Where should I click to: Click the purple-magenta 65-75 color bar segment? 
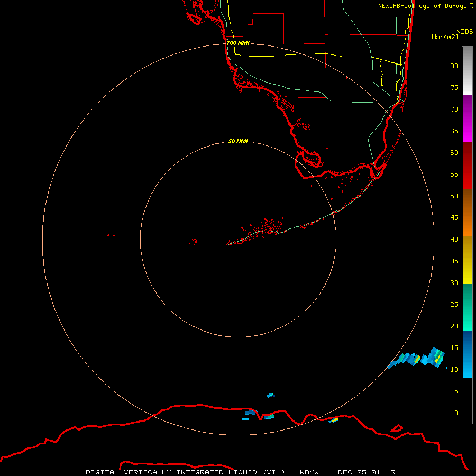coord(467,119)
